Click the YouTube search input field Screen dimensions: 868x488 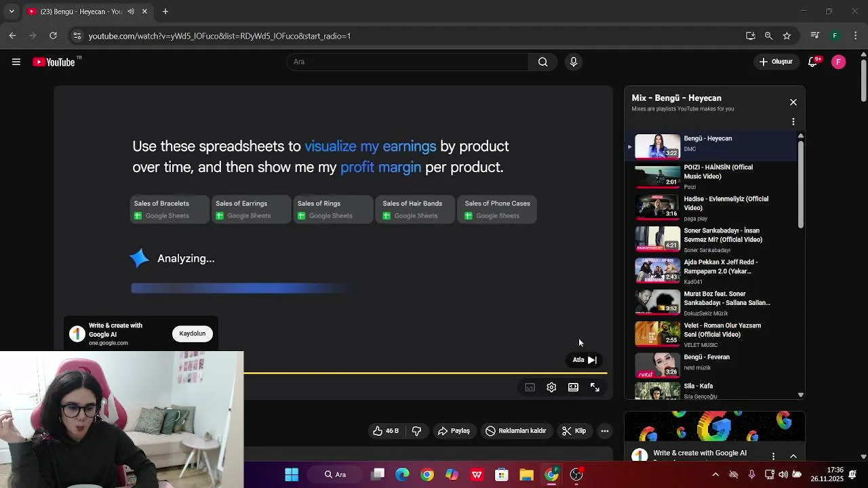coord(408,62)
